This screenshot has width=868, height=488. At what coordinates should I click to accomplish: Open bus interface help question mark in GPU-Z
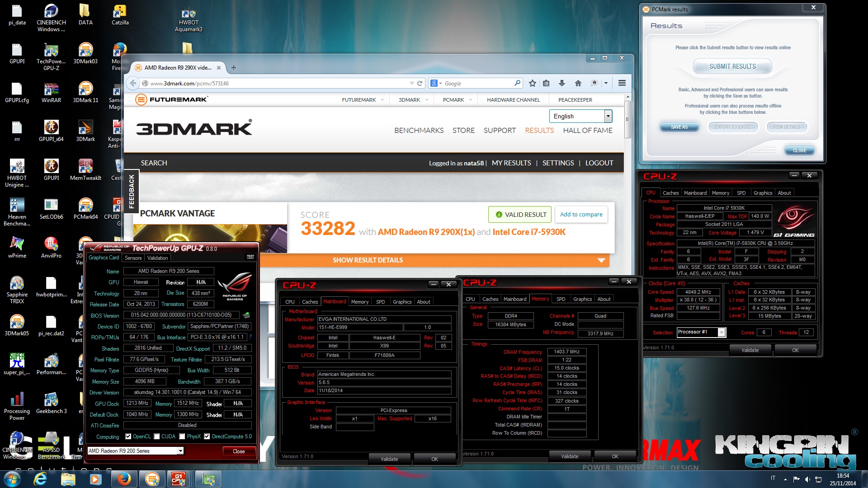pyautogui.click(x=250, y=337)
